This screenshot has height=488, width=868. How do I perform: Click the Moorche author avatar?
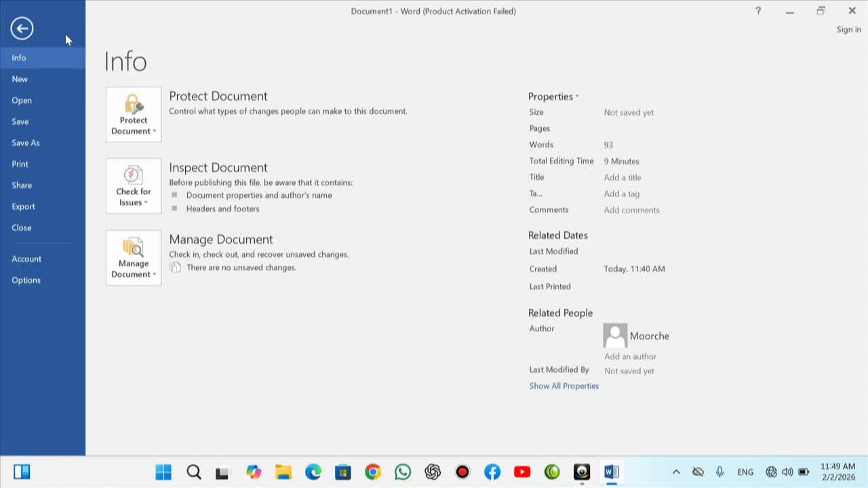point(615,335)
